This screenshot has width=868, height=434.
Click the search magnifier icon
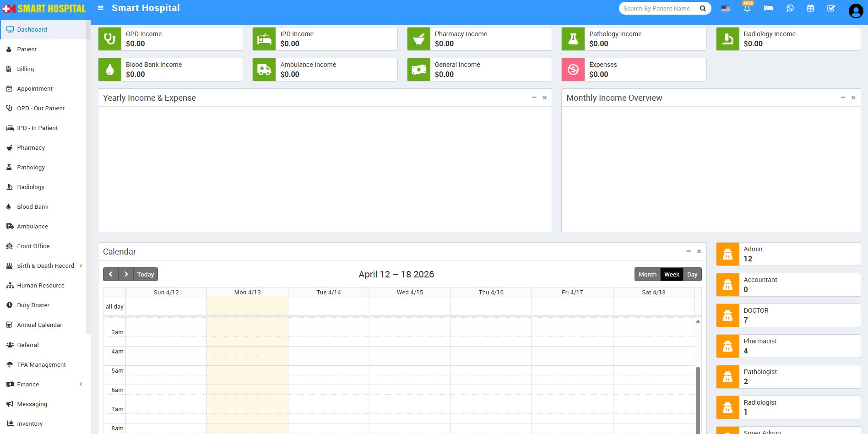point(703,8)
